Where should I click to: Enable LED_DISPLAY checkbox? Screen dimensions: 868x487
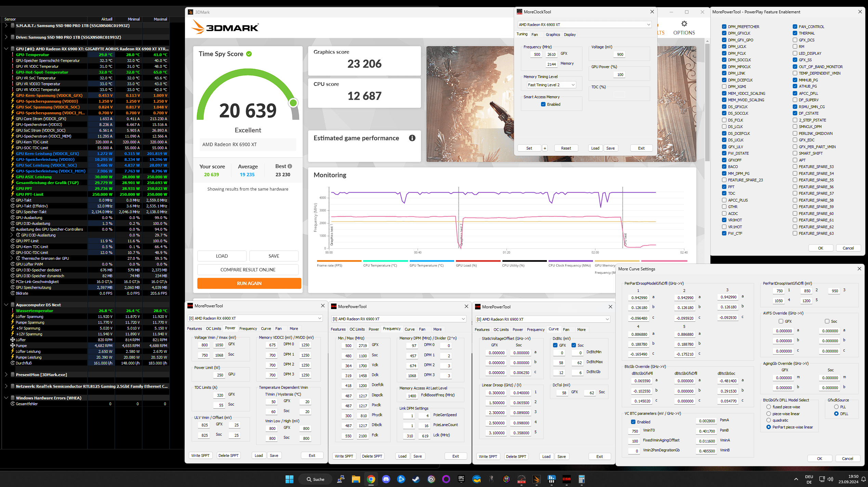[x=795, y=53]
